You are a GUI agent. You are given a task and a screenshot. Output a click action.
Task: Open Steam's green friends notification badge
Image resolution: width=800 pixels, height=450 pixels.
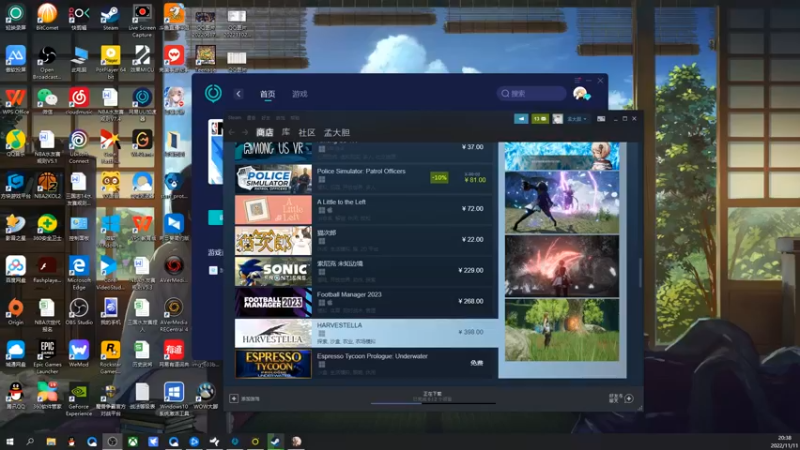click(x=540, y=119)
